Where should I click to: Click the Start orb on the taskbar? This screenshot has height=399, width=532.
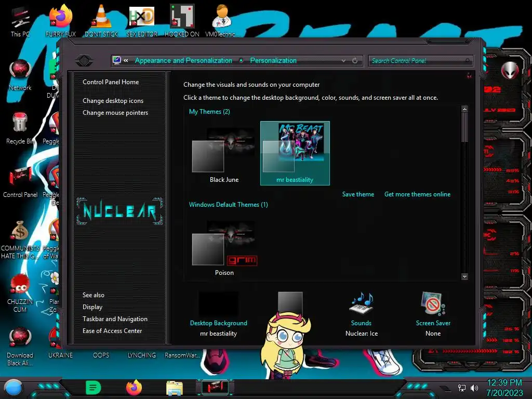pos(13,388)
